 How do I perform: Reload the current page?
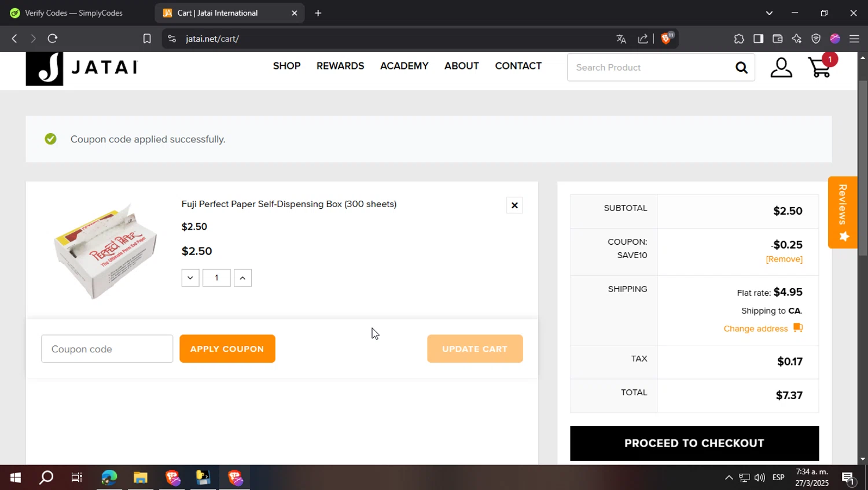click(x=53, y=39)
